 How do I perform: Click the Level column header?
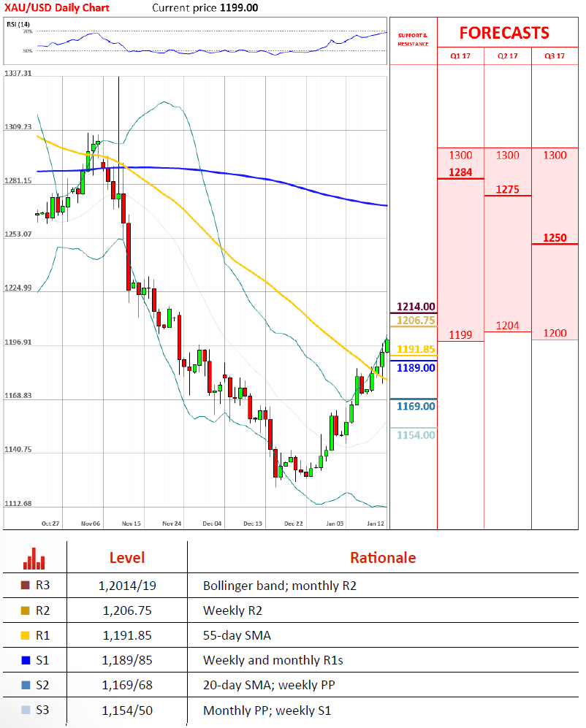point(127,558)
